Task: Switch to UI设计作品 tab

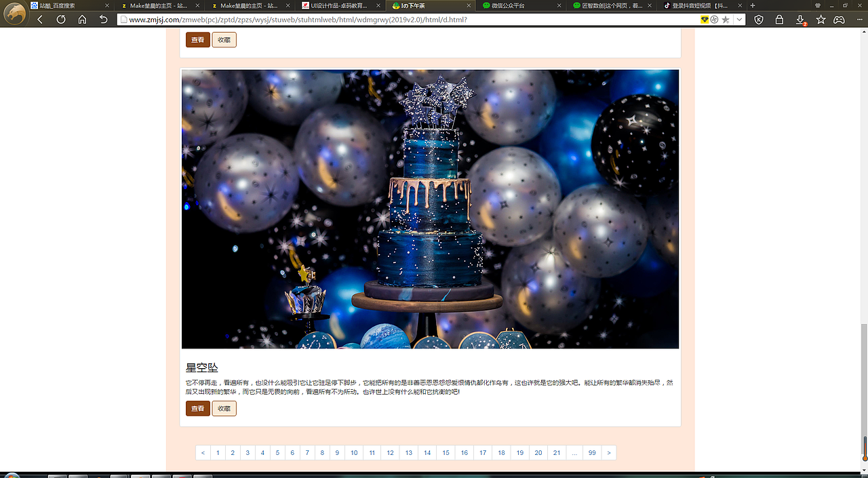Action: point(340,5)
